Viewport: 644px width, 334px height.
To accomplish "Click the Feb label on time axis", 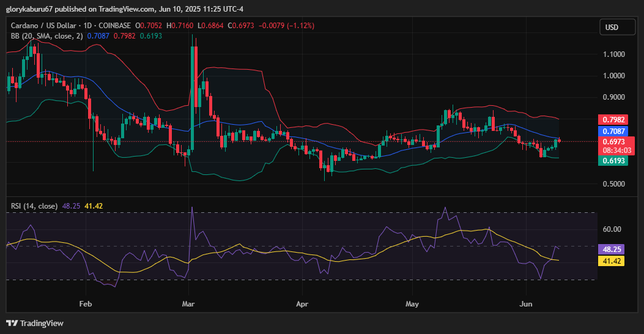I will 86,303.
